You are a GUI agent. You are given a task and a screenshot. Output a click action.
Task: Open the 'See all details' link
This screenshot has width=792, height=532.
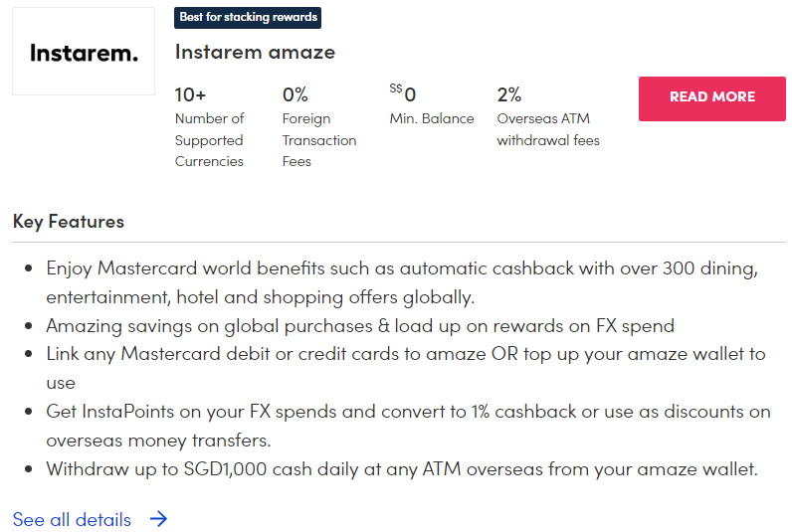(x=72, y=519)
